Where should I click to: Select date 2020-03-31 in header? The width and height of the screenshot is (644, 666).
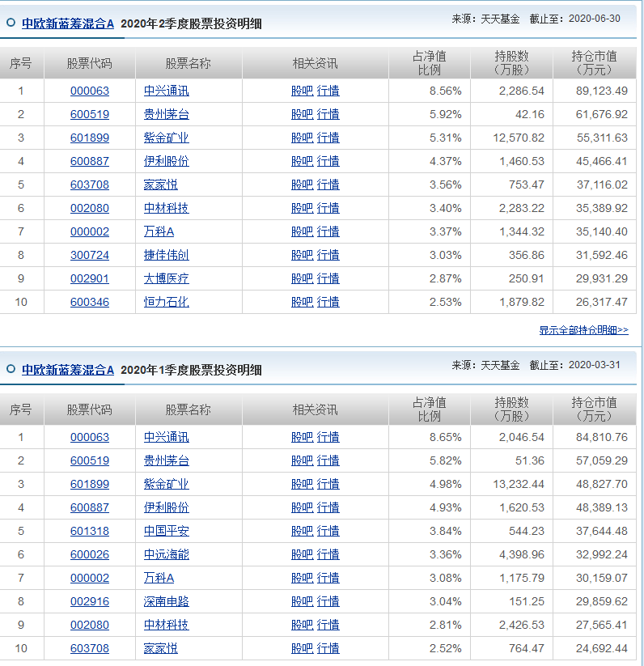tap(595, 364)
